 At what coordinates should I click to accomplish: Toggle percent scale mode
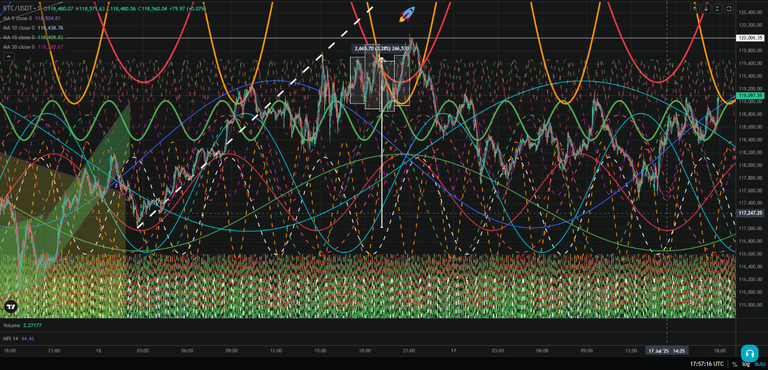(x=734, y=364)
